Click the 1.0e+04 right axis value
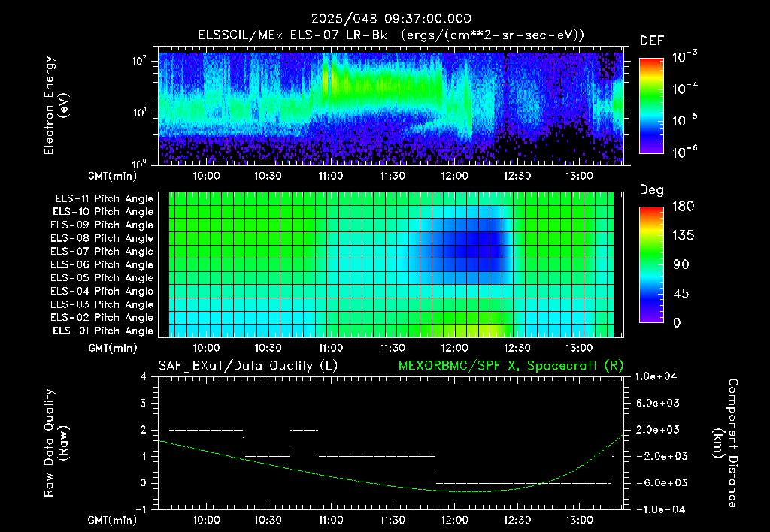 [x=656, y=376]
